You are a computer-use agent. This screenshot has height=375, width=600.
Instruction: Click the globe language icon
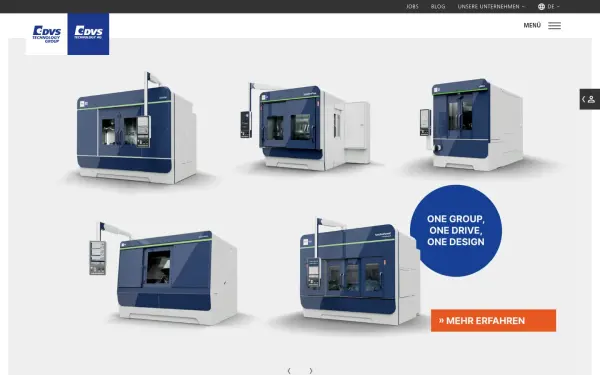(x=541, y=7)
